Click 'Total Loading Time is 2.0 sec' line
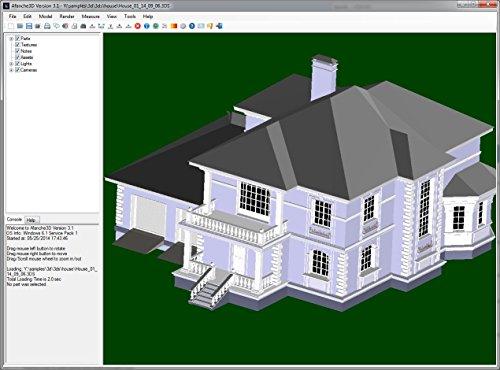The height and width of the screenshot is (370, 500). click(x=34, y=279)
